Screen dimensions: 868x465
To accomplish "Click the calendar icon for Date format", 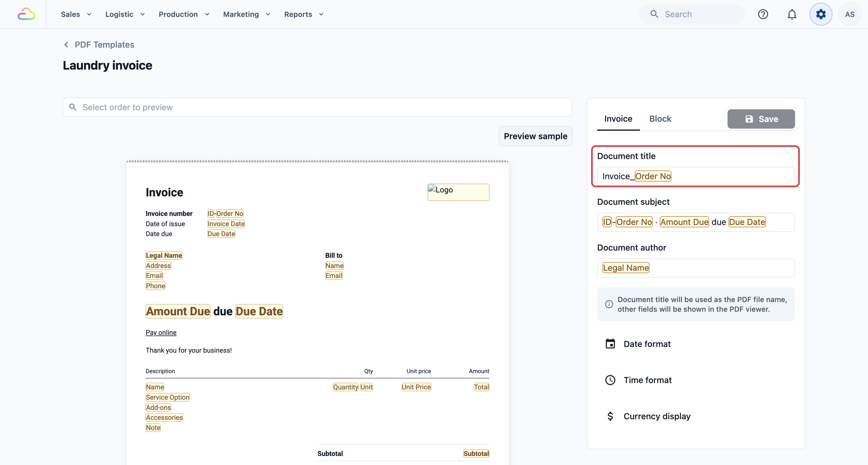I will click(x=610, y=344).
